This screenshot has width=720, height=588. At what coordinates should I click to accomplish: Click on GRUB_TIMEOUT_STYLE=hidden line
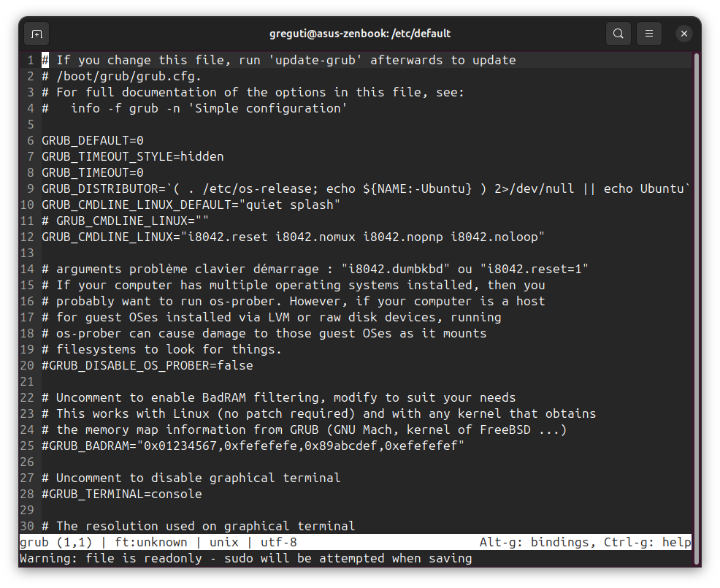(133, 156)
